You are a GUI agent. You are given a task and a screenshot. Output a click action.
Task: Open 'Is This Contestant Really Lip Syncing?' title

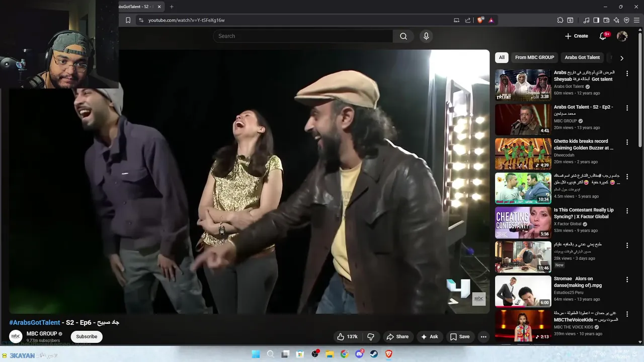click(584, 213)
